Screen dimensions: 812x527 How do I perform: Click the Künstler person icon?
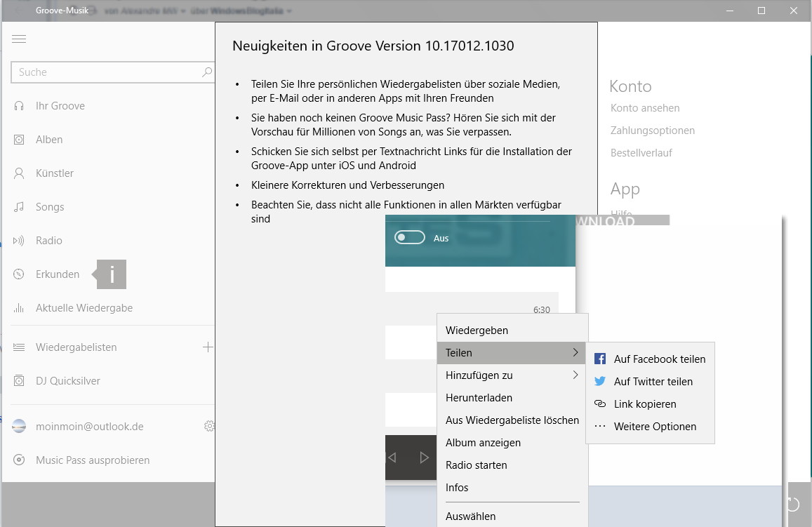pos(19,173)
